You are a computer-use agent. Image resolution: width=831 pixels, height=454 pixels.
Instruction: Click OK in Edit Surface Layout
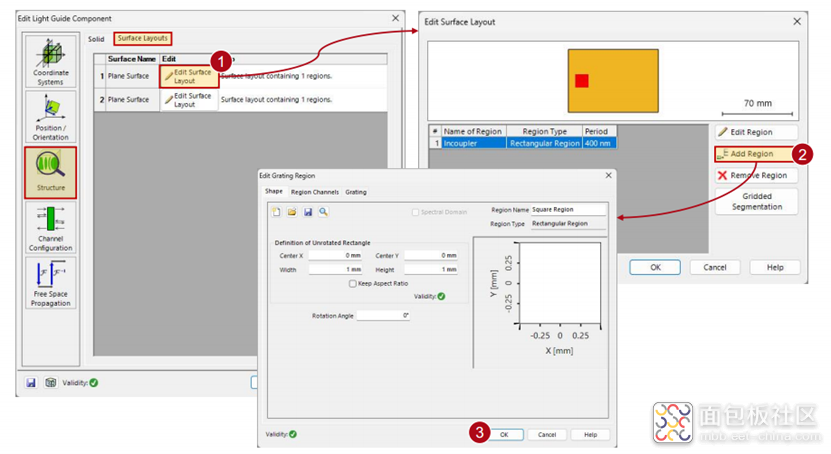(x=655, y=267)
